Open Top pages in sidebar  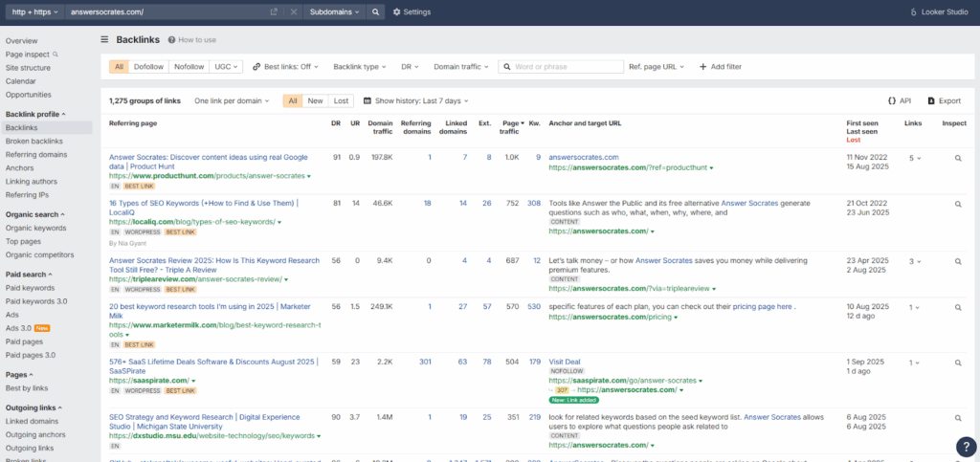point(22,242)
